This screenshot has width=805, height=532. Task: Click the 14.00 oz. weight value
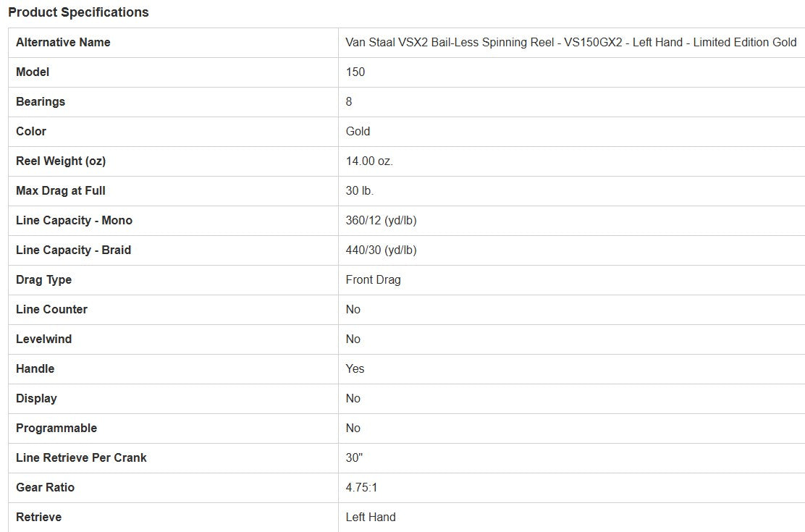pos(369,161)
